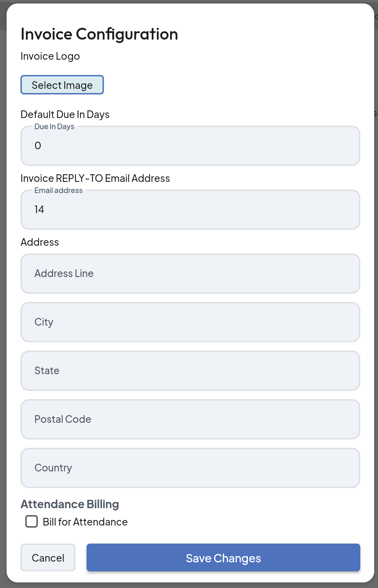Click the REPLY-TO Email address input field

pyautogui.click(x=190, y=210)
